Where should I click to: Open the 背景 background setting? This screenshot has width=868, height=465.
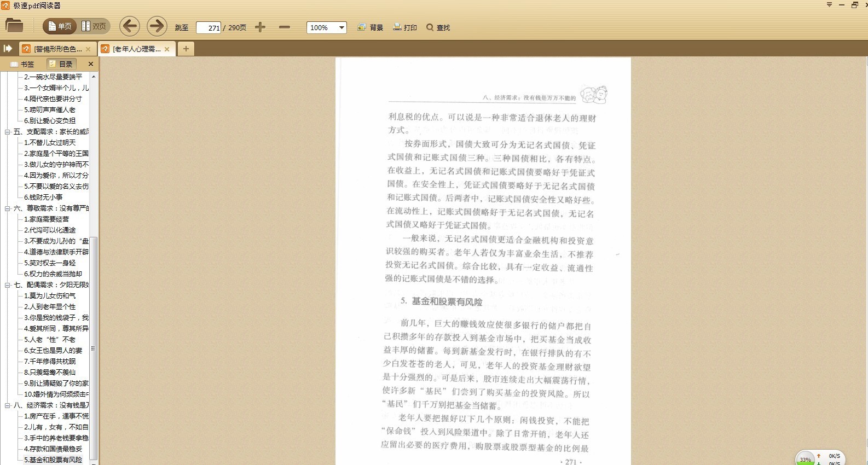(371, 27)
